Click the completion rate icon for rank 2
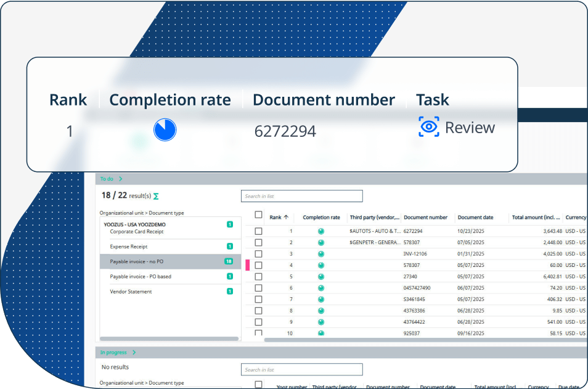588x389 pixels. coord(321,243)
